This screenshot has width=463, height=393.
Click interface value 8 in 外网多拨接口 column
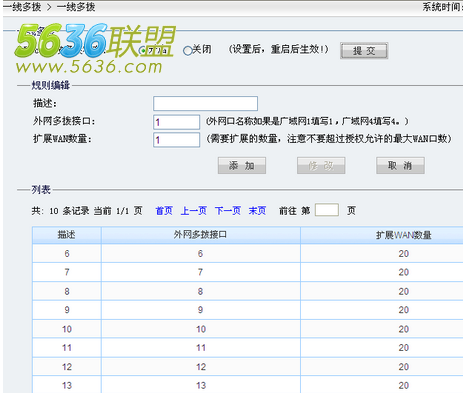tap(200, 291)
